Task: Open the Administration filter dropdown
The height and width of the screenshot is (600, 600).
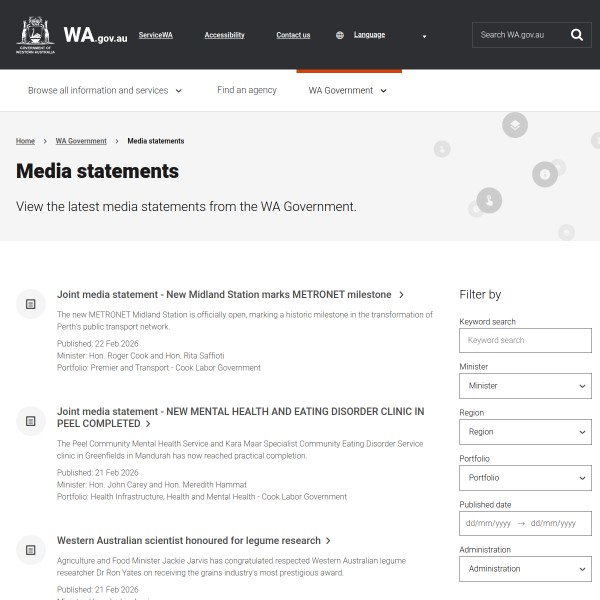Action: pyautogui.click(x=525, y=569)
